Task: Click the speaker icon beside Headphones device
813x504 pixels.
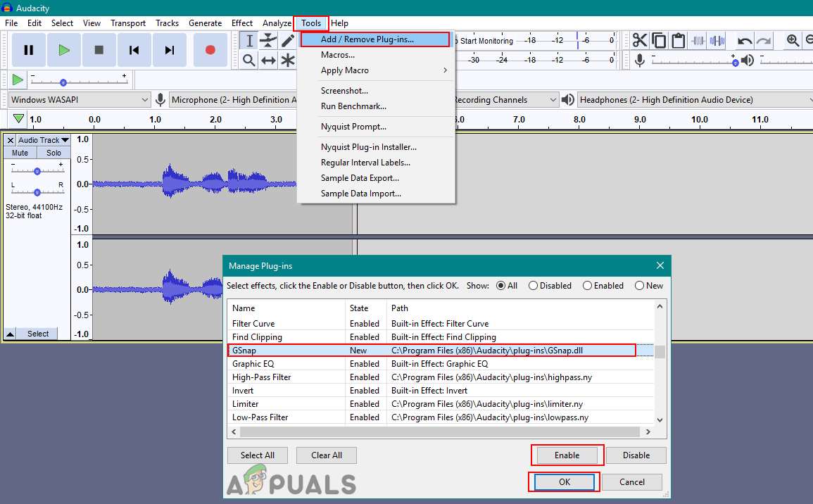Action: [568, 99]
